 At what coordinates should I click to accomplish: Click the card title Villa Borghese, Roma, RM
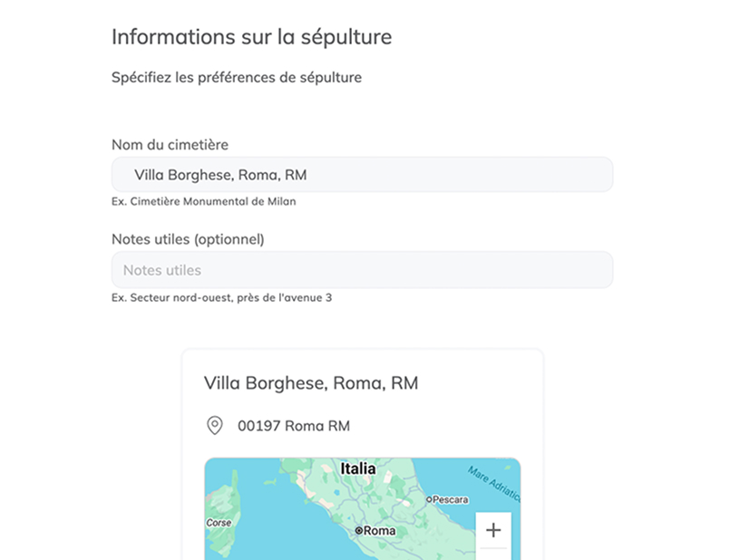click(x=310, y=382)
